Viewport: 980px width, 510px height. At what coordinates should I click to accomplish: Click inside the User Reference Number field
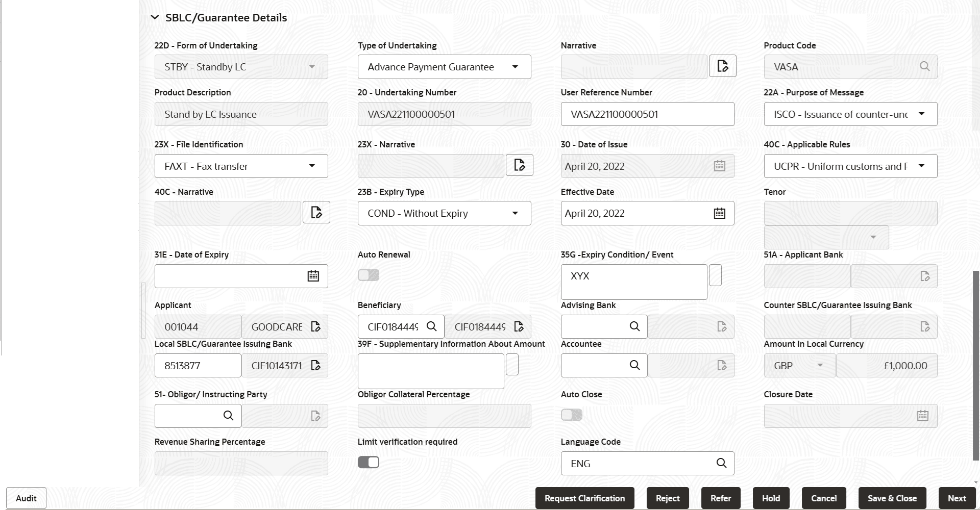647,114
